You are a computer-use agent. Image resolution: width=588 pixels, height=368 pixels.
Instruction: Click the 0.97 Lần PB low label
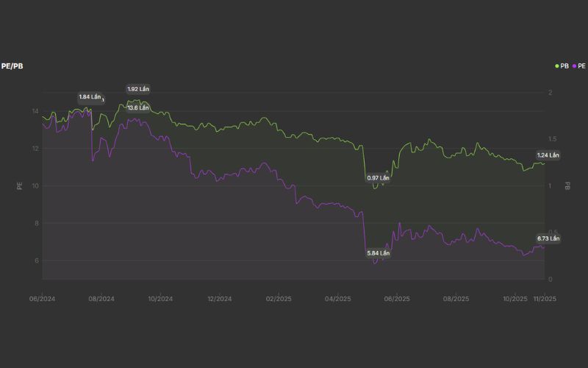[x=378, y=178]
